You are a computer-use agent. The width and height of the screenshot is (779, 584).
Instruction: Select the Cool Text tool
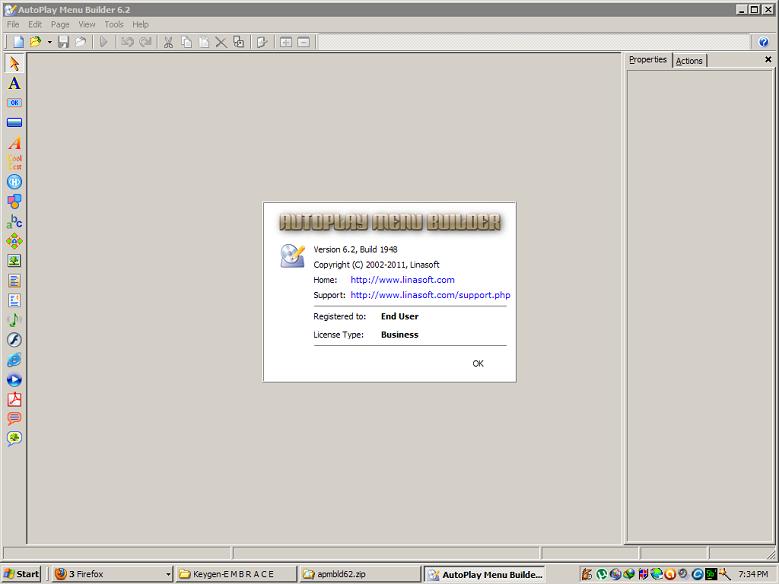point(14,162)
